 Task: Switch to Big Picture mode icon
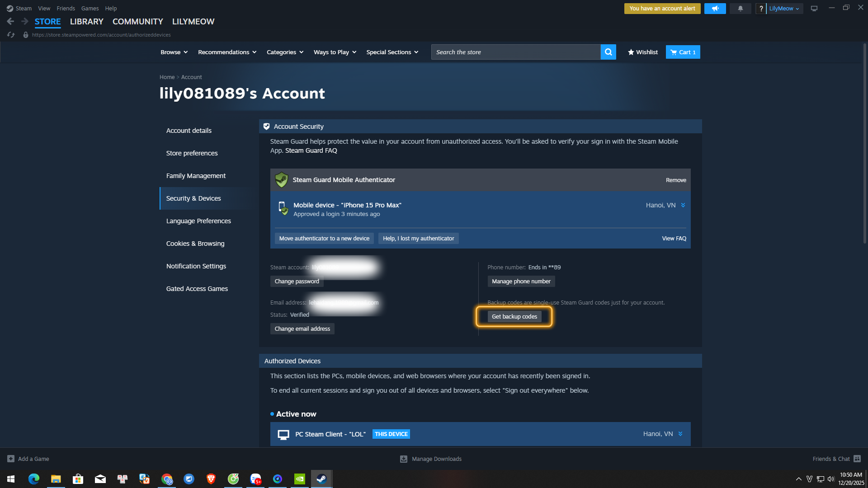pyautogui.click(x=814, y=9)
